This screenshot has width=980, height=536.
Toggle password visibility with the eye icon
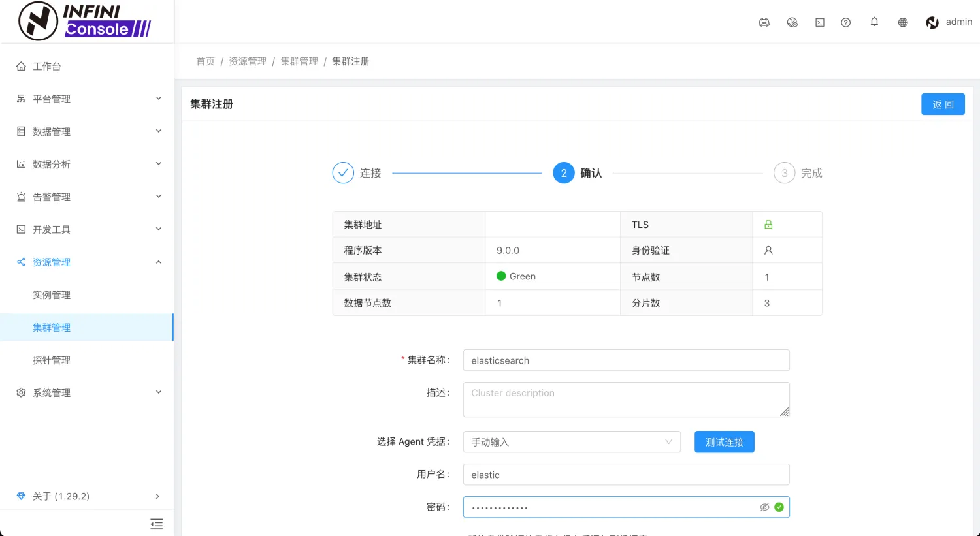764,507
